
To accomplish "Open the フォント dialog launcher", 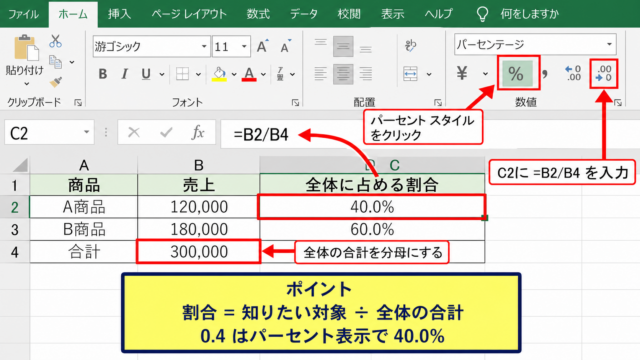I will pyautogui.click(x=295, y=102).
